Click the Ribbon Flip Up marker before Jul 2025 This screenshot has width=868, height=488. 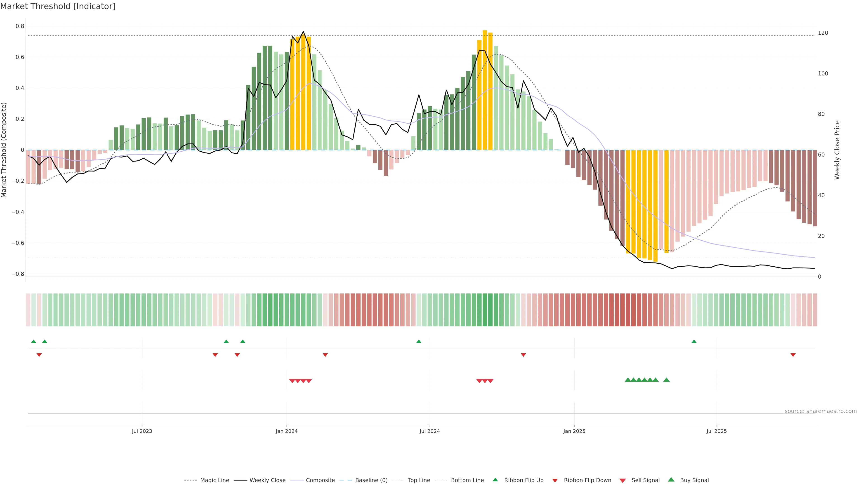[694, 342]
